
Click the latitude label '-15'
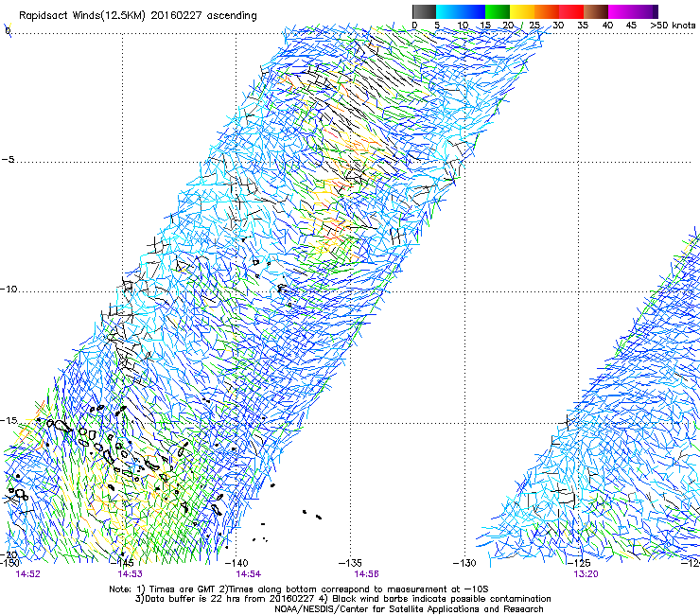9,420
